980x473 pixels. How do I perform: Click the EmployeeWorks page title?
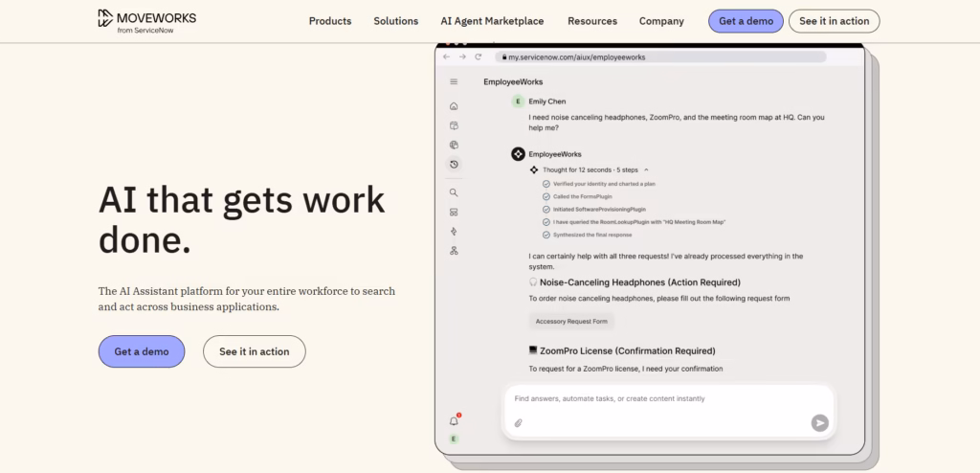tap(513, 82)
